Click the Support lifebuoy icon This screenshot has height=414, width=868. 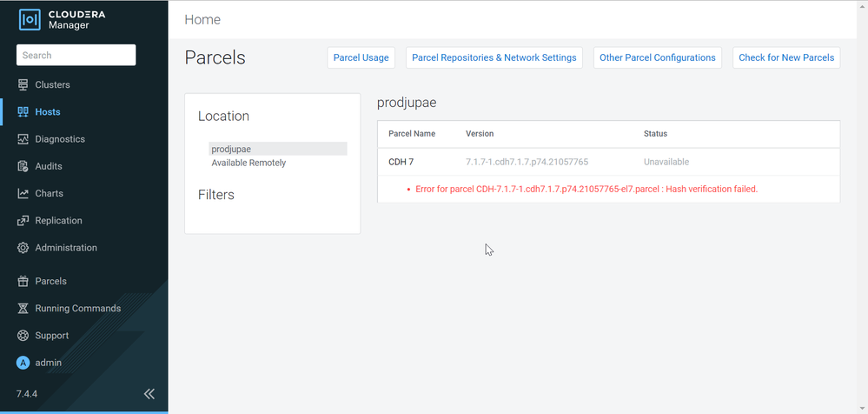tap(23, 336)
